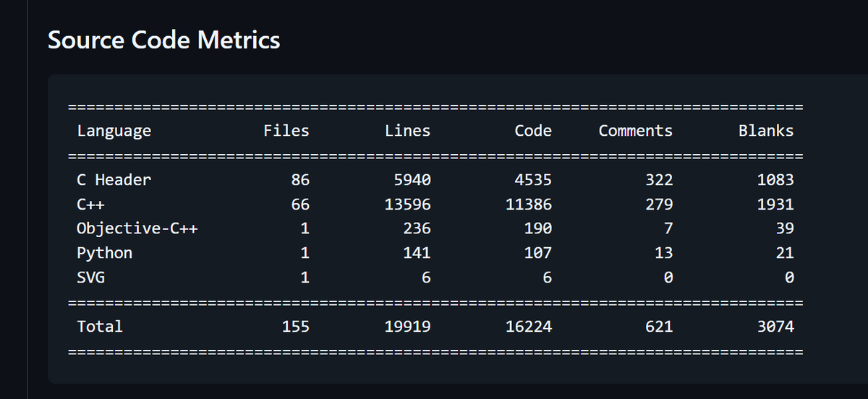Viewport: 868px width, 399px height.
Task: Select C Header comments value 322
Action: tap(659, 180)
